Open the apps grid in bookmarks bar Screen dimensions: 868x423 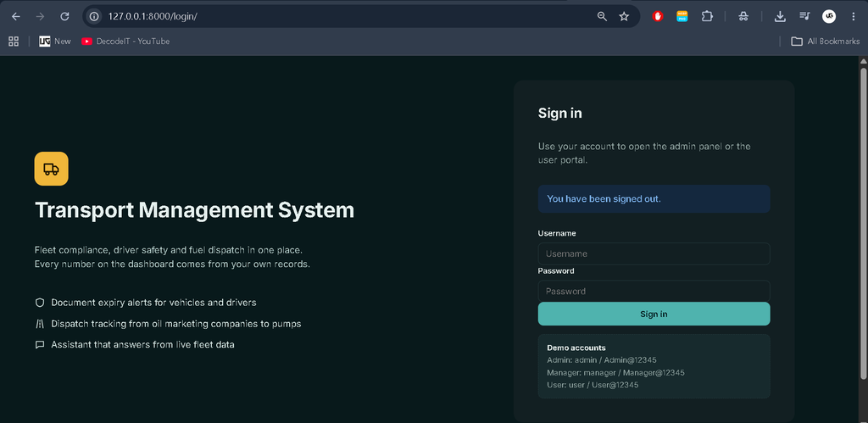14,41
